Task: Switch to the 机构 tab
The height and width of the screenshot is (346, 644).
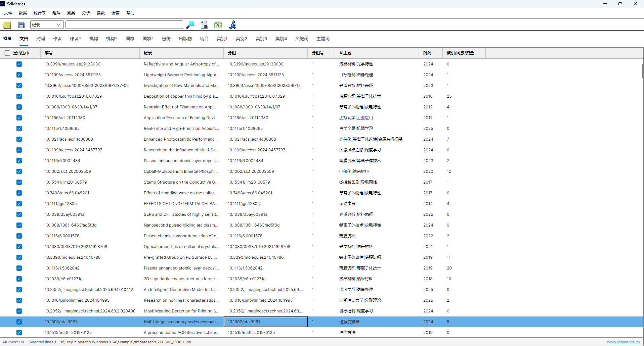Action: [94, 39]
